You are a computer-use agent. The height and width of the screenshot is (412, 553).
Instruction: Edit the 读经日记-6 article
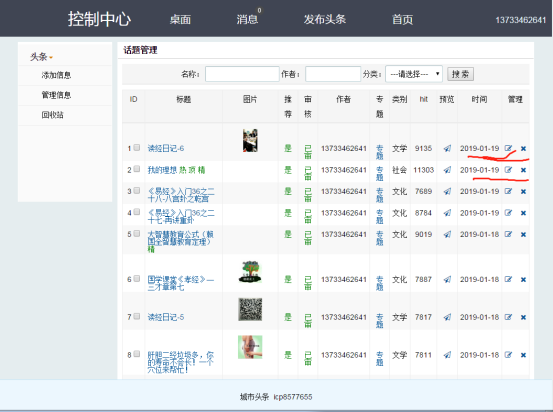point(508,148)
